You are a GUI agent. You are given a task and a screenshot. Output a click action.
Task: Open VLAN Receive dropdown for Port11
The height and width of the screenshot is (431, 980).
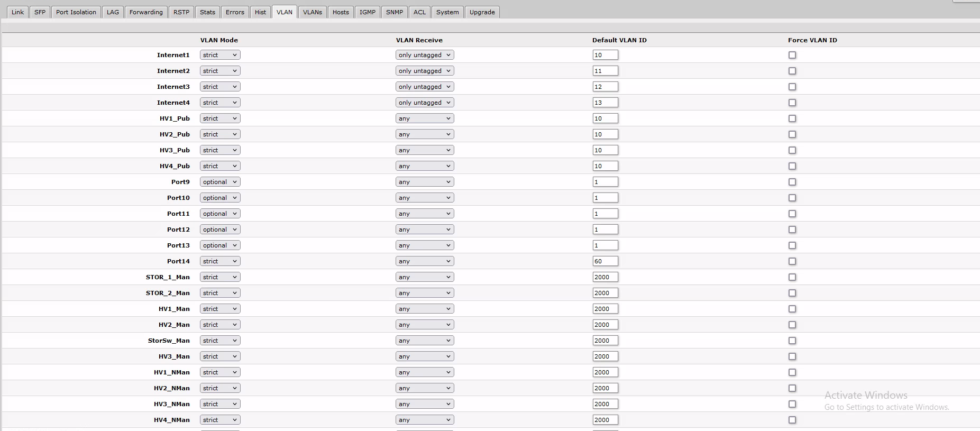(x=425, y=214)
